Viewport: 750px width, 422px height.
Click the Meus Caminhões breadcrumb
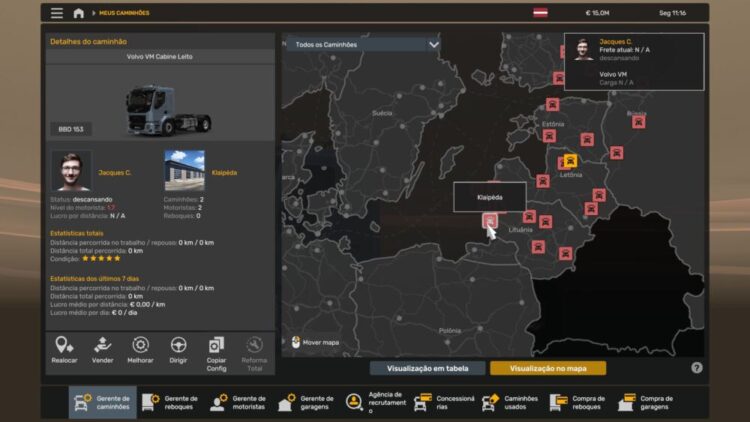click(124, 13)
